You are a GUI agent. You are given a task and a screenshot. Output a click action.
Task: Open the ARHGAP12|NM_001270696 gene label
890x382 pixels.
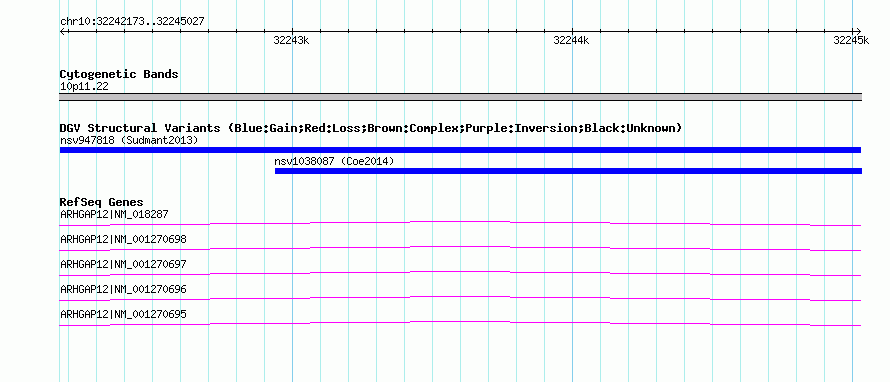(x=123, y=289)
